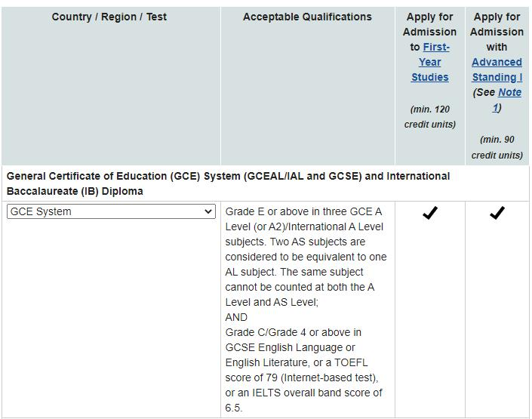The width and height of the screenshot is (532, 419).
Task: Click the General Certificate of Education section heading
Action: coord(228,183)
